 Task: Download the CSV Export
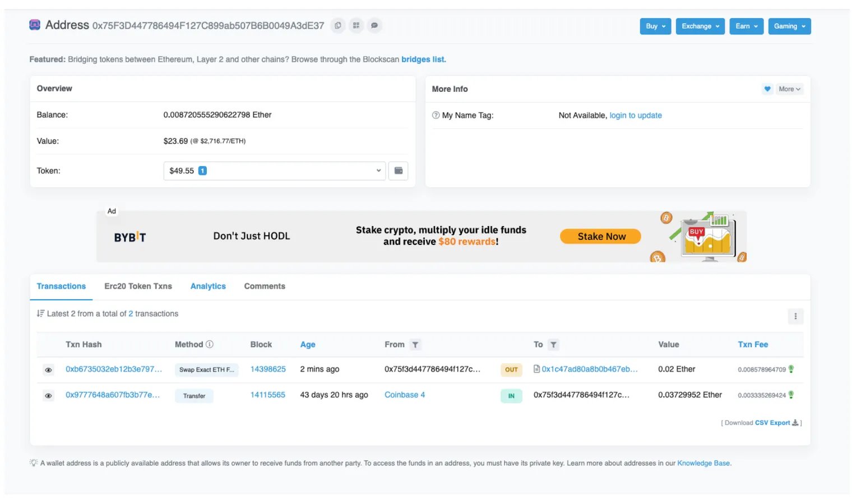(x=776, y=423)
